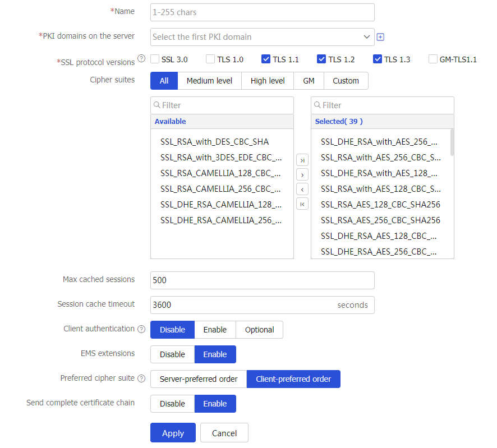Open the PKI domains dropdown

tap(262, 37)
